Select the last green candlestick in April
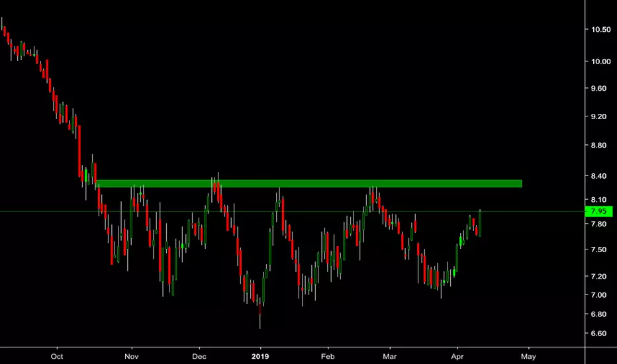The width and height of the screenshot is (617, 364). click(480, 223)
